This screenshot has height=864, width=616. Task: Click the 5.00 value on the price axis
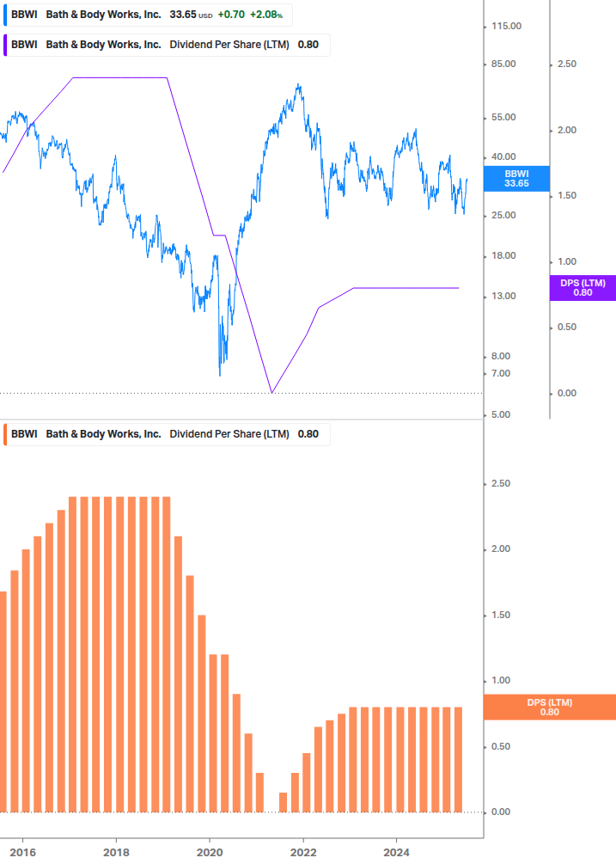click(x=501, y=415)
